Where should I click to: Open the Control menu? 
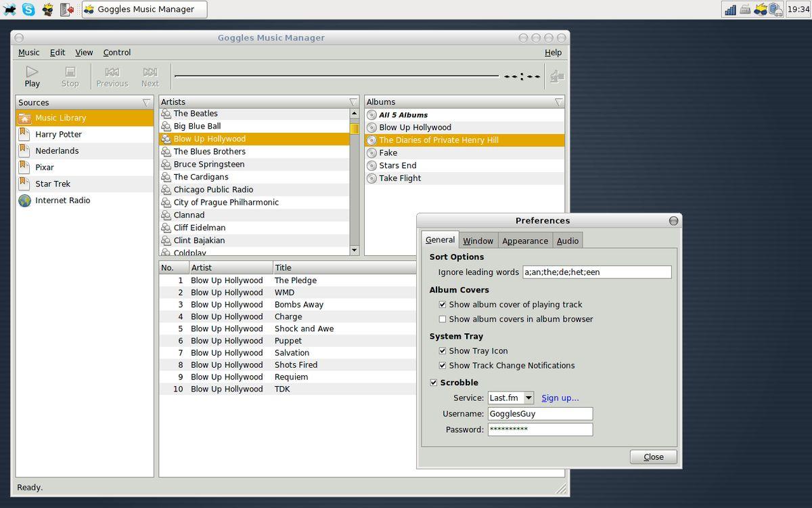point(117,52)
